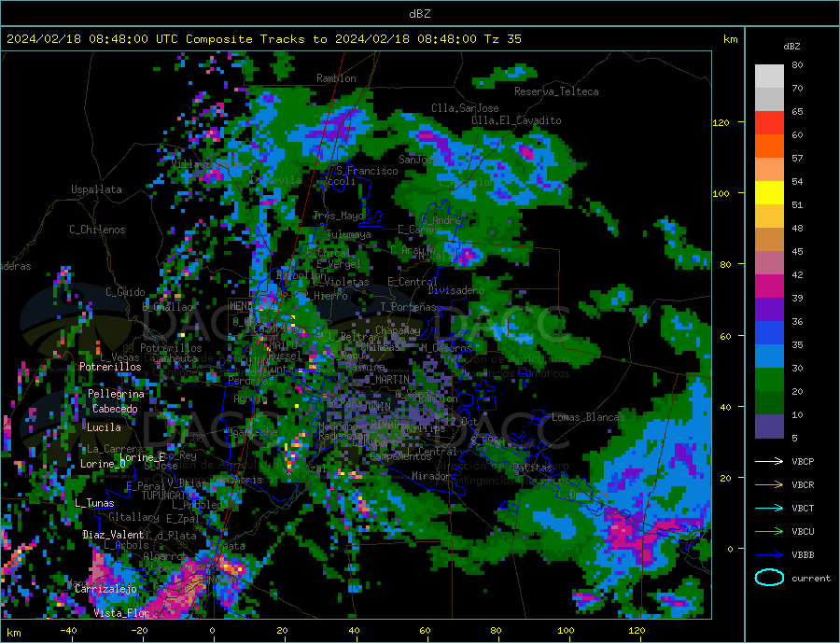
Task: Pick the light blue swatch between 35 and 30
Action: [x=769, y=356]
